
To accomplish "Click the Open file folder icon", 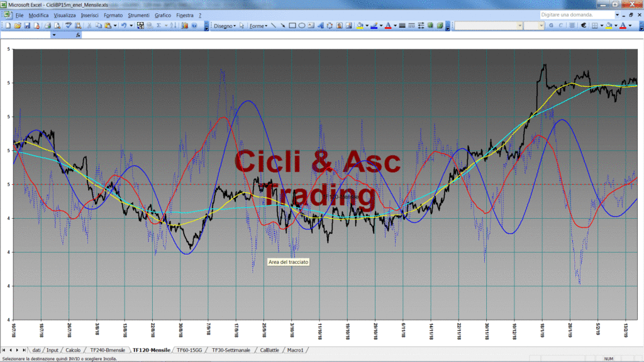I will tap(17, 25).
